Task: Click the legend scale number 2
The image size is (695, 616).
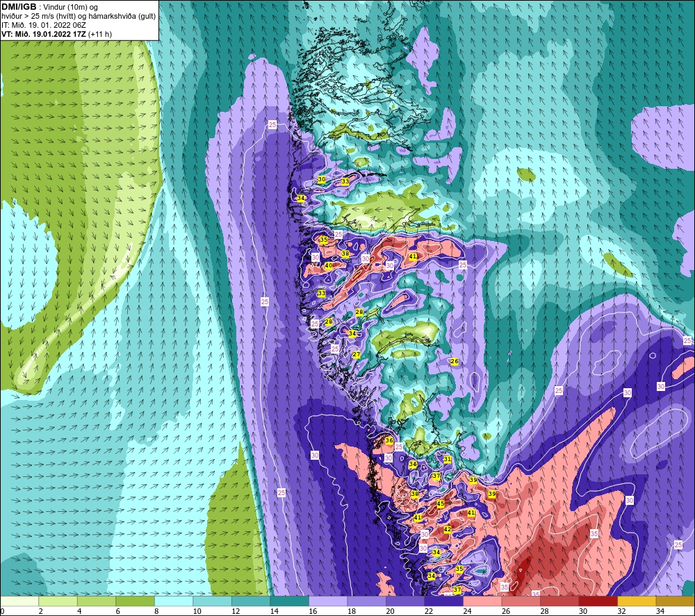Action: (x=41, y=612)
